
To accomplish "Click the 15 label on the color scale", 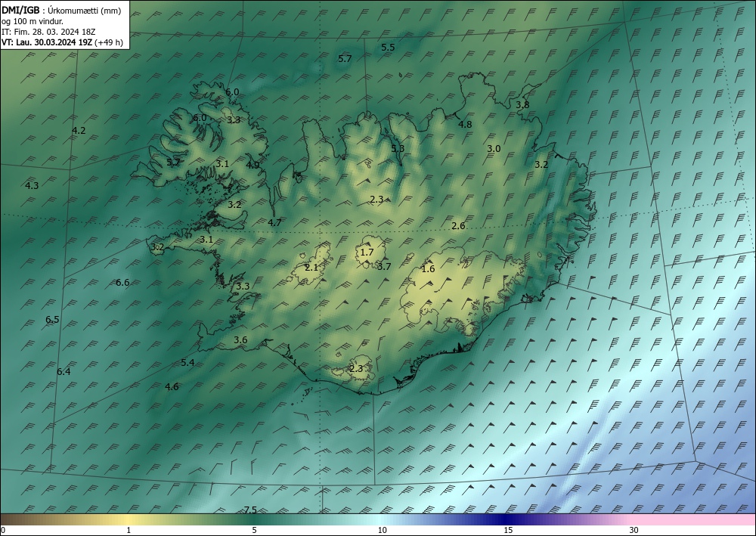I will click(508, 530).
